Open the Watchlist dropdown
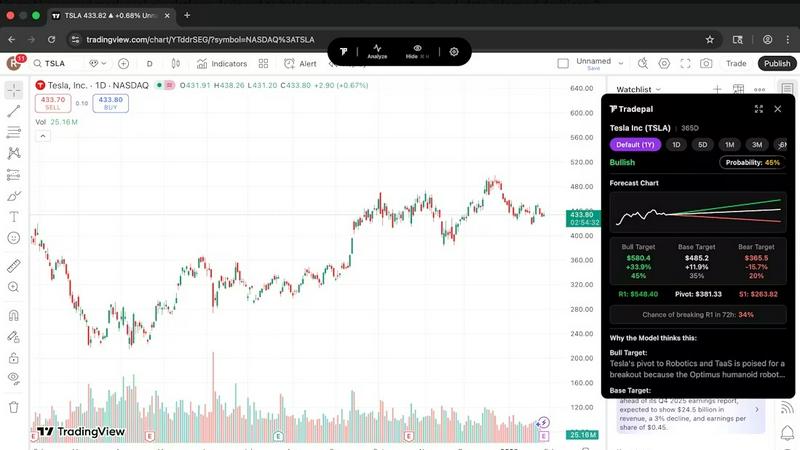 click(638, 90)
